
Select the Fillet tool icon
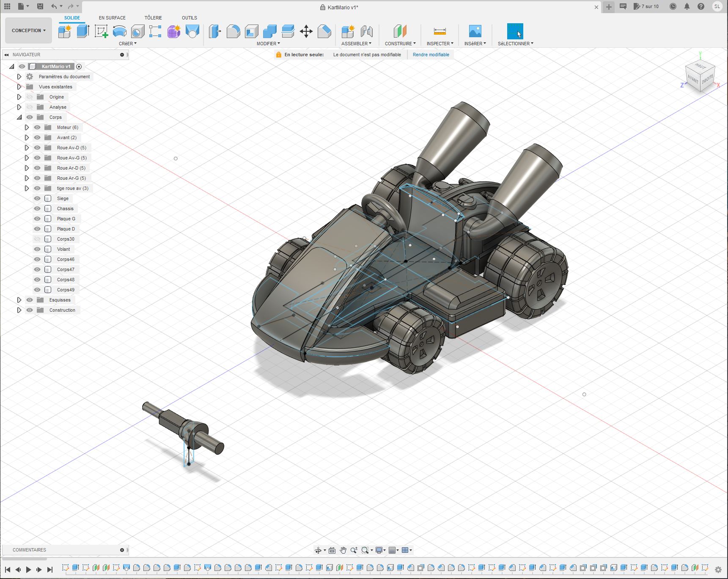pos(233,31)
